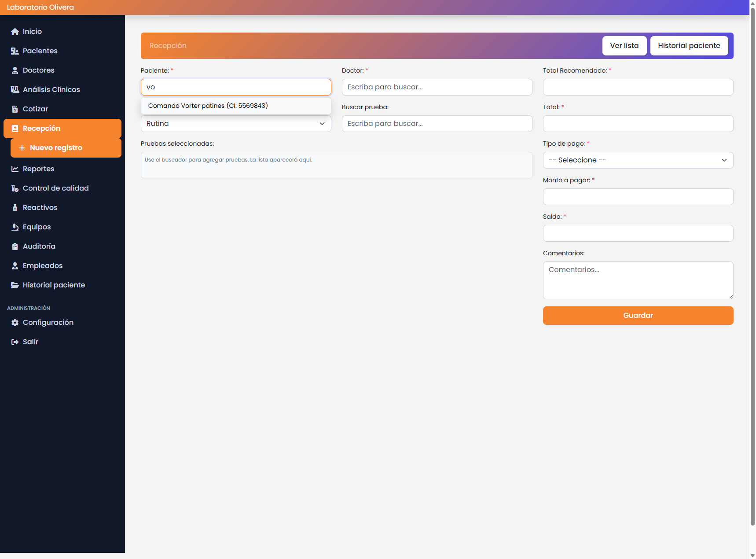
Task: Click the Equipos microscope icon
Action: (15, 227)
